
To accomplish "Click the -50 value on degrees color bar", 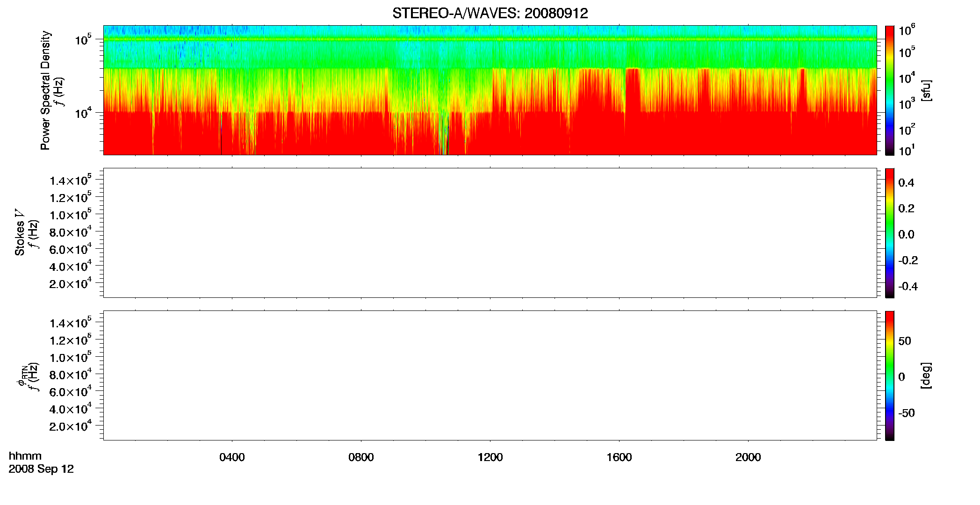I will click(907, 413).
